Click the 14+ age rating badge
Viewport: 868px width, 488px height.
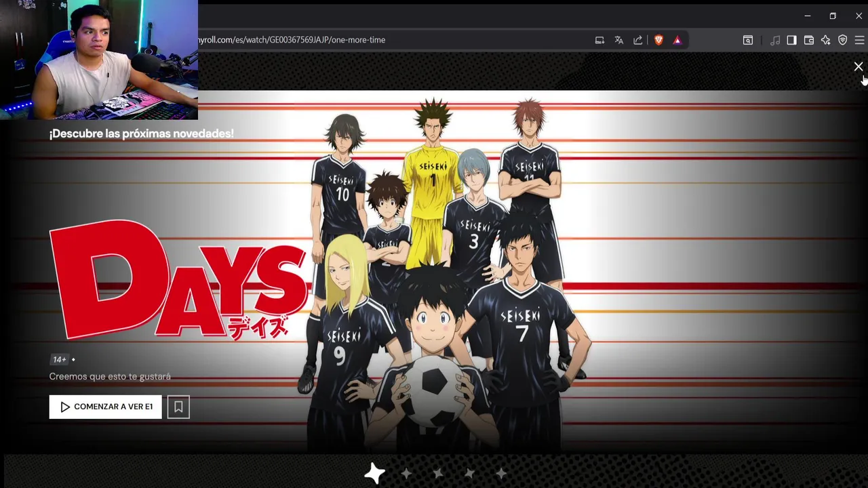[60, 359]
